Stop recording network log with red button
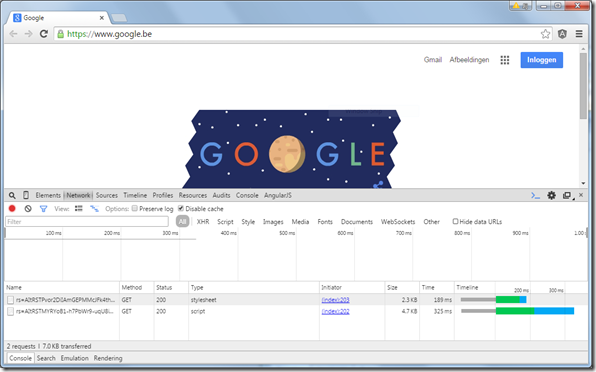This screenshot has width=596, height=372. pos(12,209)
